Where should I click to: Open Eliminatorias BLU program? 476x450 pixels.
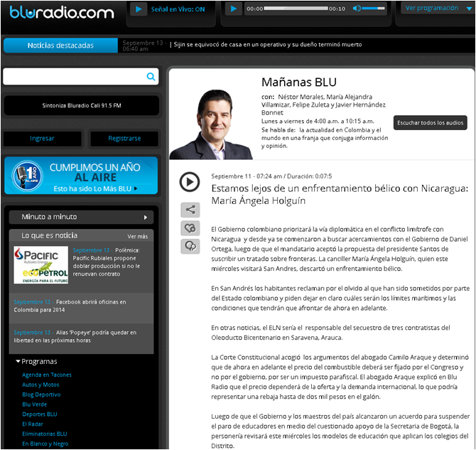(x=45, y=434)
